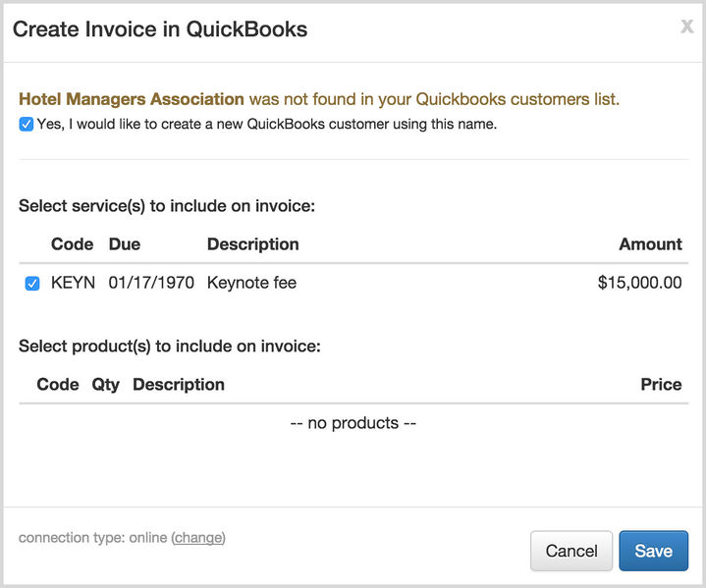Click the Create Invoice in QuickBooks title
This screenshot has width=706, height=588.
click(160, 29)
